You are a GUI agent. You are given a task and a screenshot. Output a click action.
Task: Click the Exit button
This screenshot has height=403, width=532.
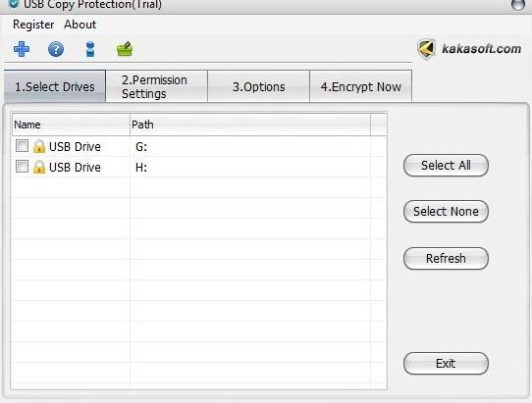point(446,364)
